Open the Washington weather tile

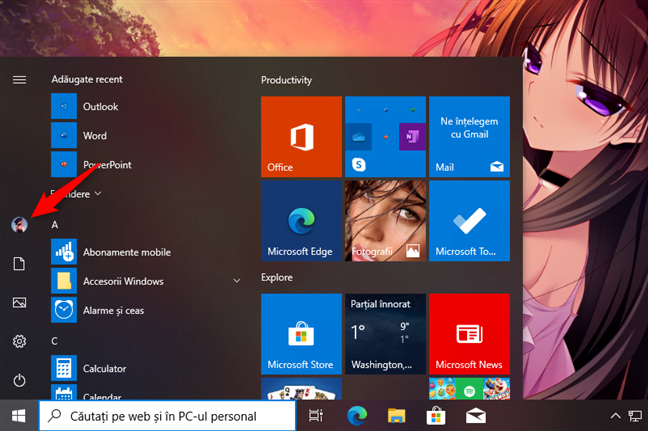[x=385, y=334]
